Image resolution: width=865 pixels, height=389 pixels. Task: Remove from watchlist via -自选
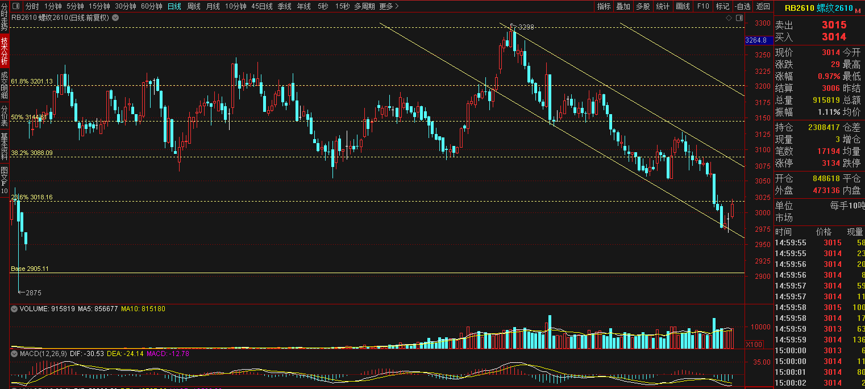pos(742,7)
